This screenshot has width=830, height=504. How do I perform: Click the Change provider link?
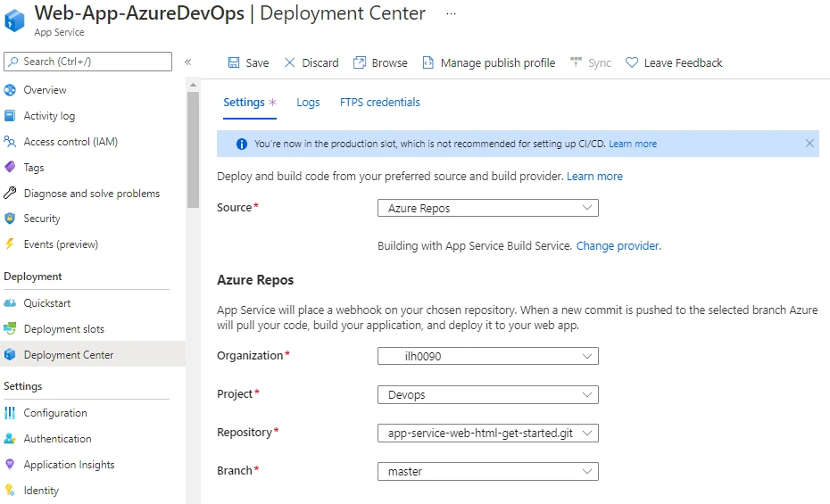point(618,246)
